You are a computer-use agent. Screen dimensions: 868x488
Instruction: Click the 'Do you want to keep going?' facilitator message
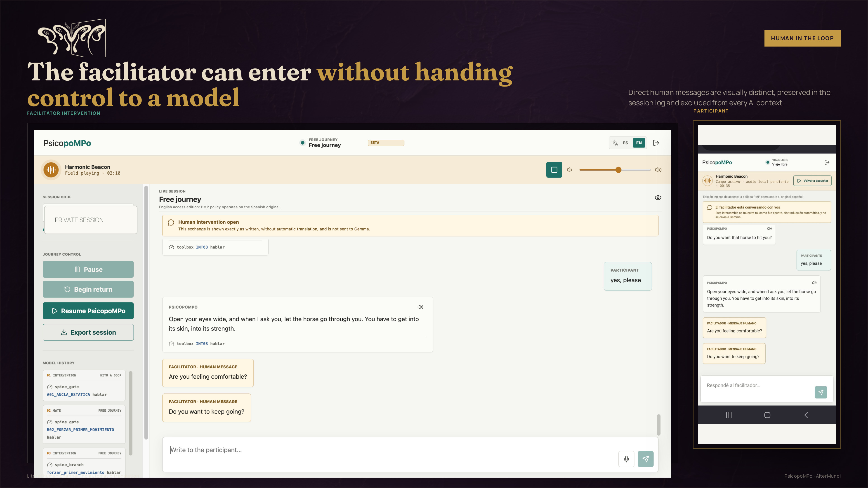click(x=207, y=408)
